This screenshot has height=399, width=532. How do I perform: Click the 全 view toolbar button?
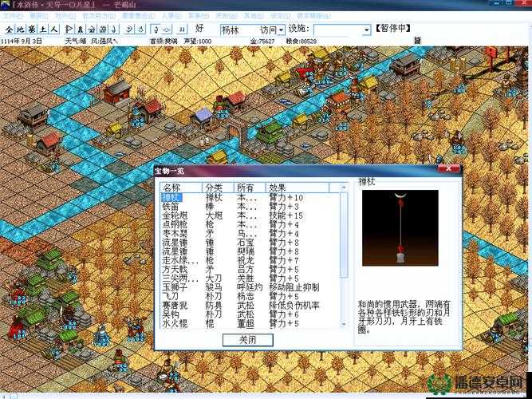pyautogui.click(x=9, y=30)
